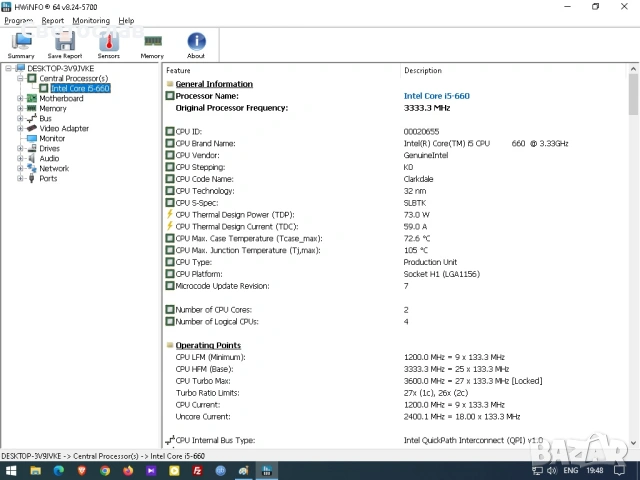Image resolution: width=640 pixels, height=480 pixels.
Task: Click the ENG language indicator
Action: pyautogui.click(x=570, y=471)
